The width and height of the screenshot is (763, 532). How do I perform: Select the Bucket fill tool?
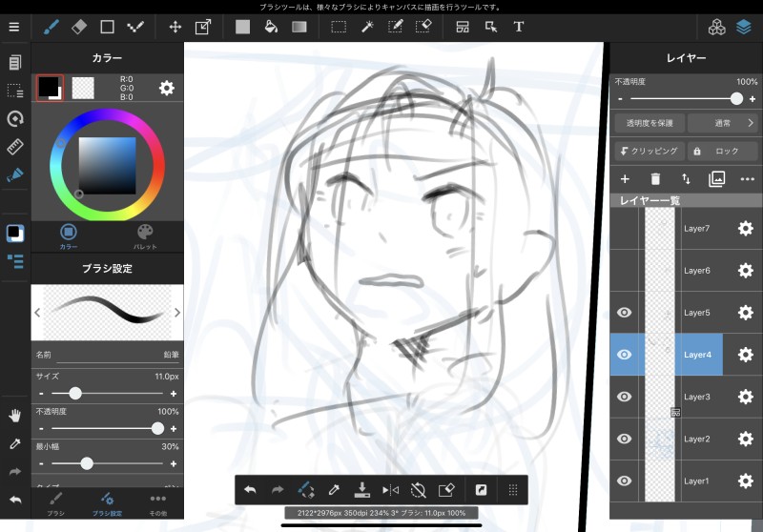[x=271, y=27]
